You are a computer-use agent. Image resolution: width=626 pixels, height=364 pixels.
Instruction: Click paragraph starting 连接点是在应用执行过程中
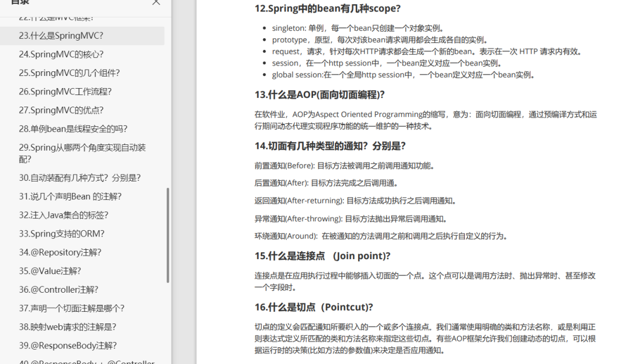(425, 281)
